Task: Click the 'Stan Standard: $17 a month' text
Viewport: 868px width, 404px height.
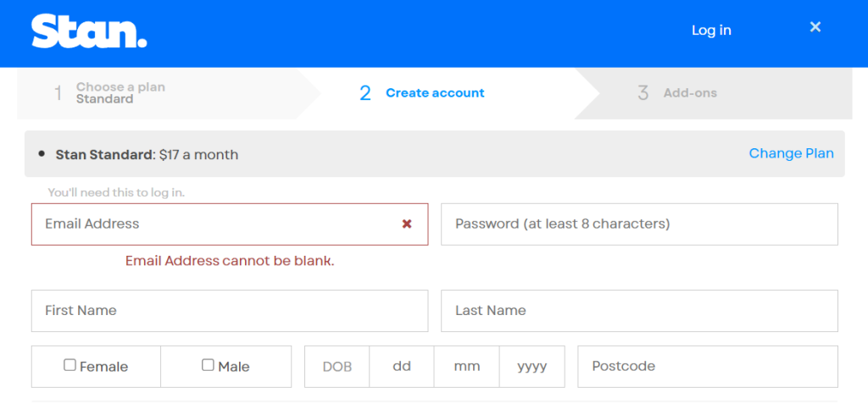Action: coord(147,154)
